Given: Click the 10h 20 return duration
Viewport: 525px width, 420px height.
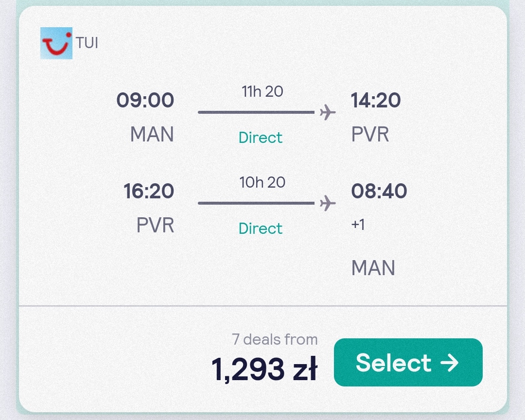Looking at the screenshot, I should [x=262, y=183].
